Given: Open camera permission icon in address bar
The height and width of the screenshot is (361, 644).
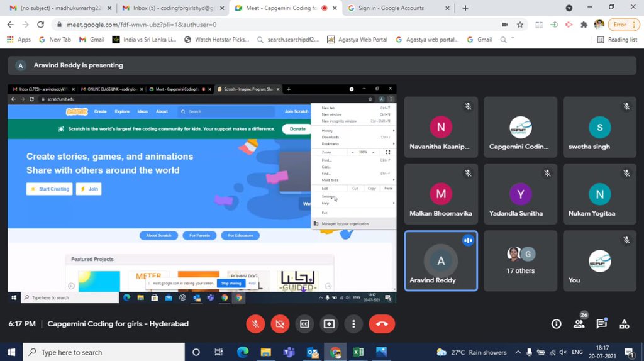Looking at the screenshot, I should [505, 25].
